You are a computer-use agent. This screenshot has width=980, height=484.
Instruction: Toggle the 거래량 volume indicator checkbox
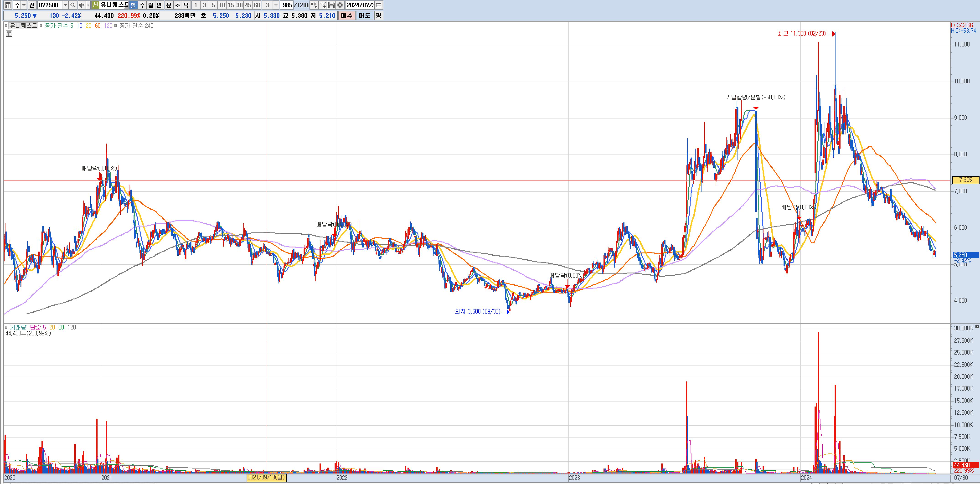tap(6, 327)
